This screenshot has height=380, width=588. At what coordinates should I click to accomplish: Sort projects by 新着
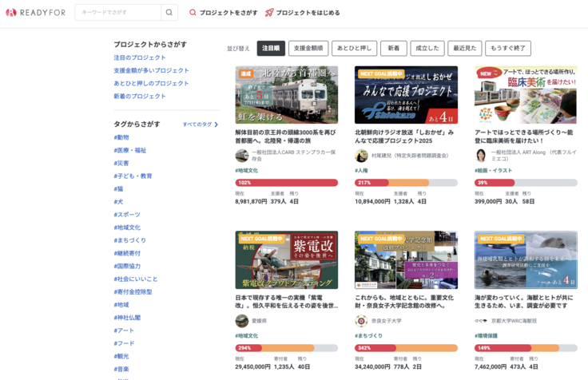393,49
